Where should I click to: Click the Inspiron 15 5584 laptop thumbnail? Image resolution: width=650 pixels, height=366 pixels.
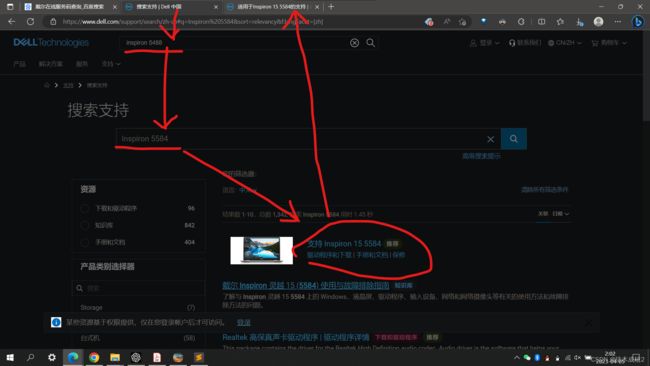click(x=262, y=250)
